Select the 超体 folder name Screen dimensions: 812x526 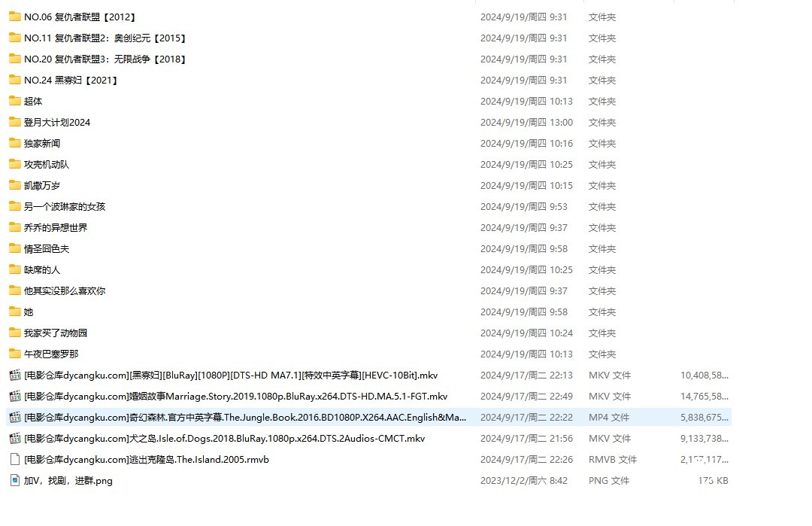pos(33,101)
